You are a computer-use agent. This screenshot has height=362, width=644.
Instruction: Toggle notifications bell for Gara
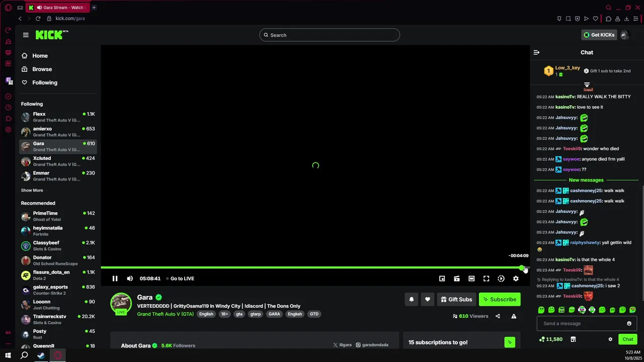pos(411,299)
